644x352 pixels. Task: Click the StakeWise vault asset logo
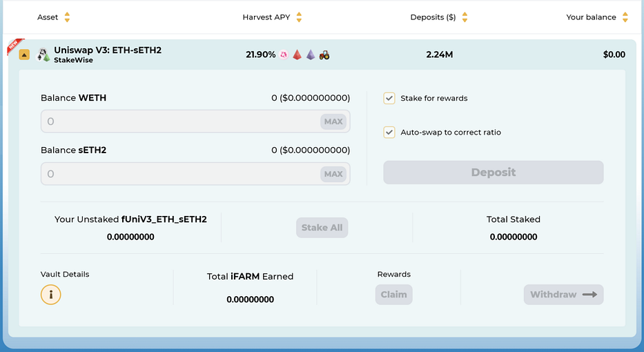tap(43, 55)
